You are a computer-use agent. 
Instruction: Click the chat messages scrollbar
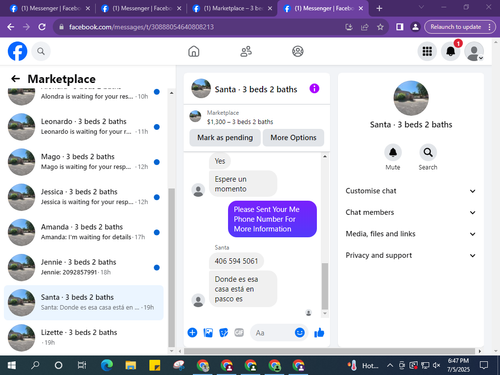coord(325,286)
